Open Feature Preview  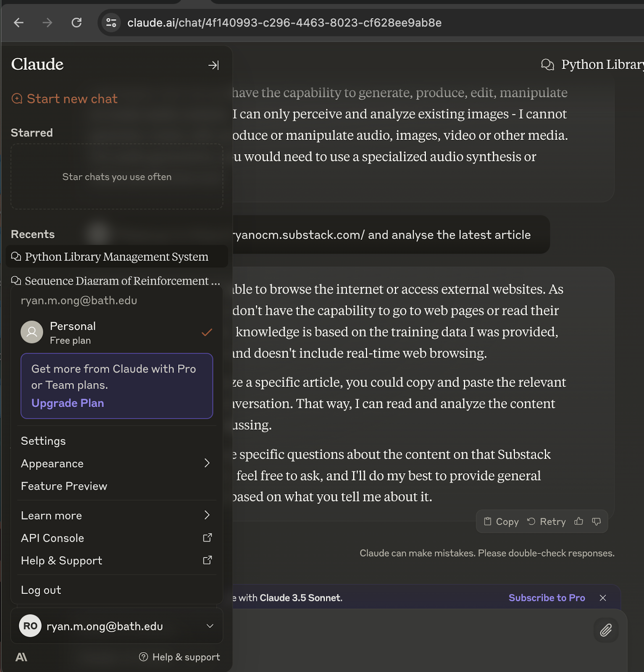[x=117, y=486]
